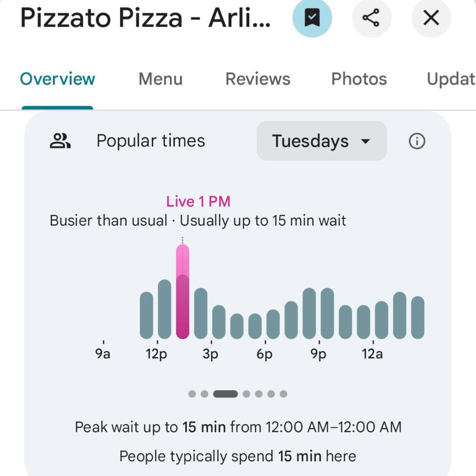Viewport: 476px width, 476px height.
Task: Tap the Pizzato Pizza title text
Action: tap(145, 17)
